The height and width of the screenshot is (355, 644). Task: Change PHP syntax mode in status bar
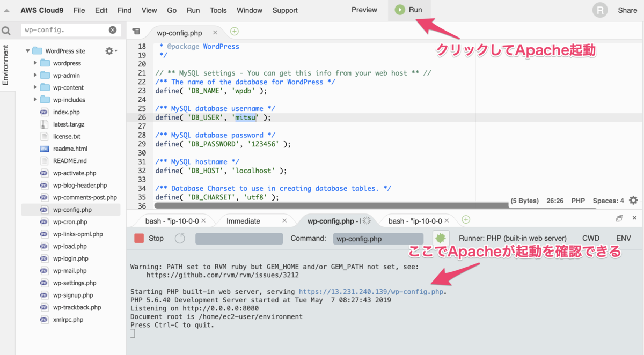(x=578, y=201)
